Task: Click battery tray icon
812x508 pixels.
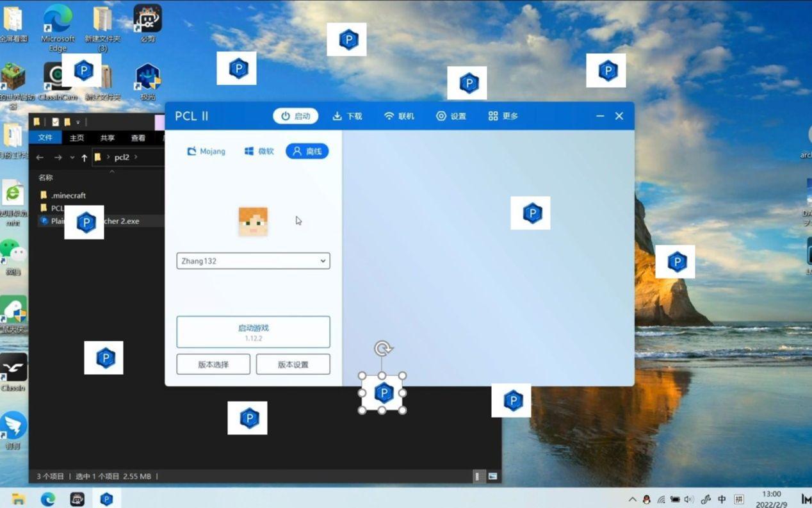Action: pos(675,499)
